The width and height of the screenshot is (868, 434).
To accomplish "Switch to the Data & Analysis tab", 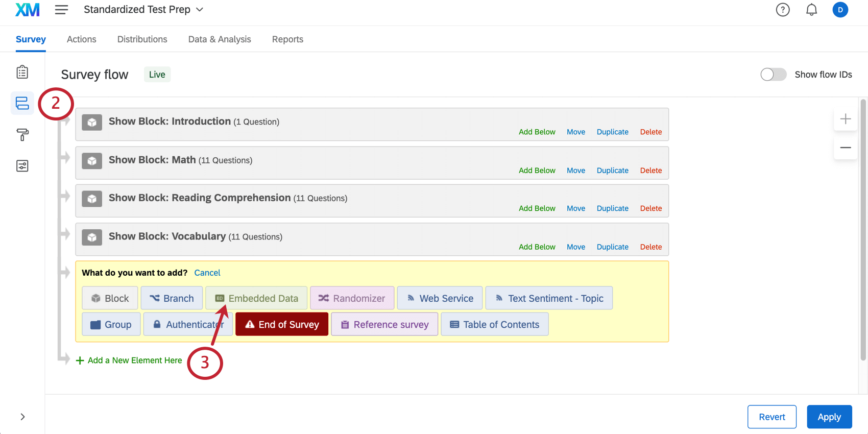I will click(220, 39).
